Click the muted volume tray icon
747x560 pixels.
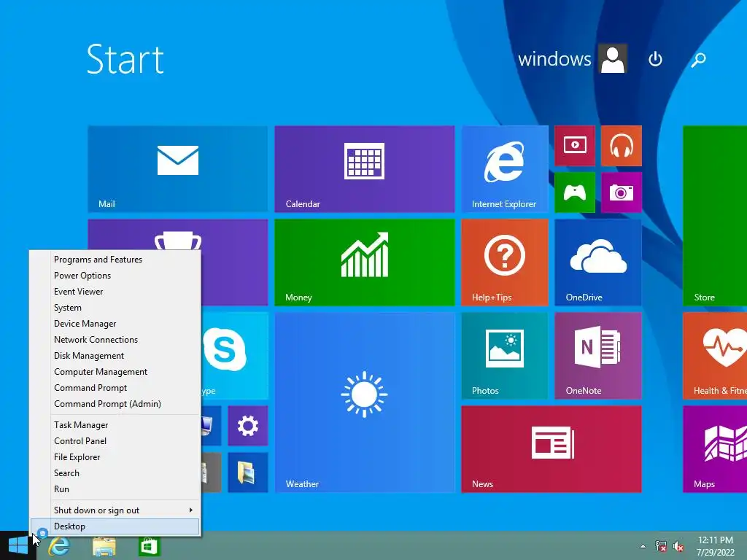678,546
